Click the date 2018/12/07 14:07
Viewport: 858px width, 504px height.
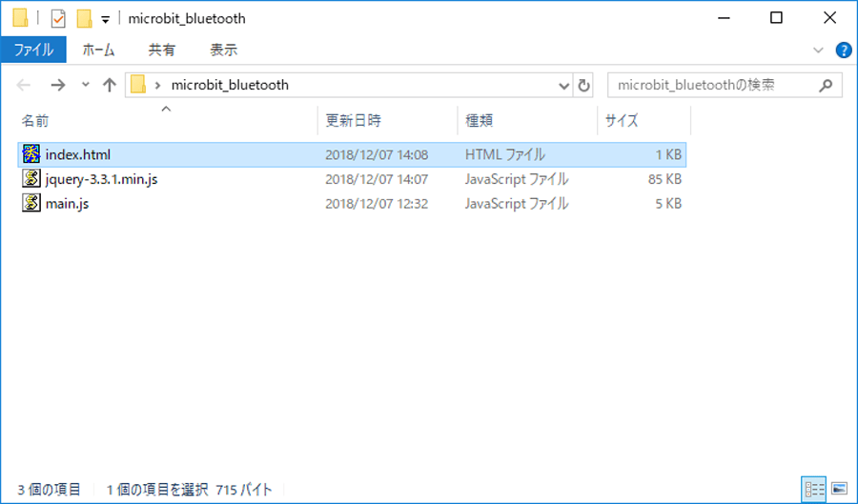(377, 179)
